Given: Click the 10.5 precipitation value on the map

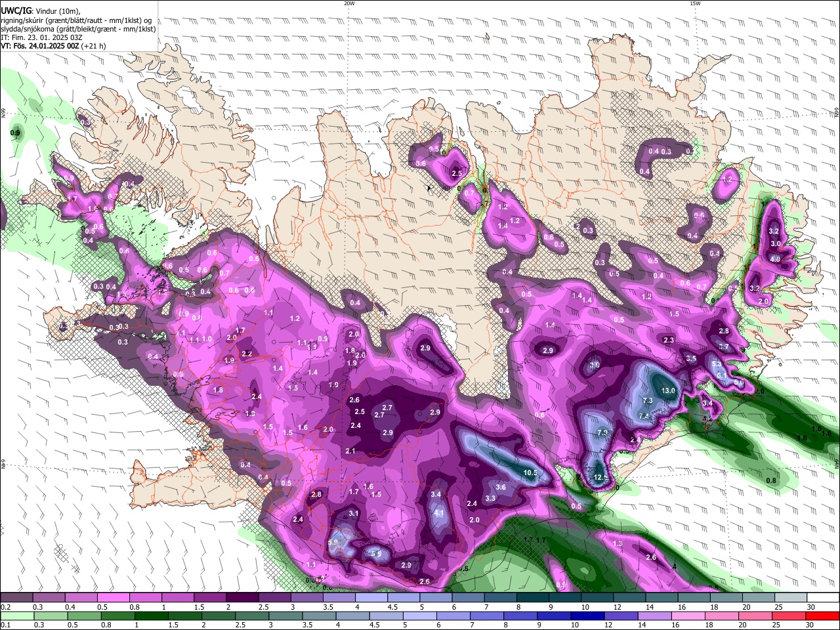Looking at the screenshot, I should coord(530,472).
